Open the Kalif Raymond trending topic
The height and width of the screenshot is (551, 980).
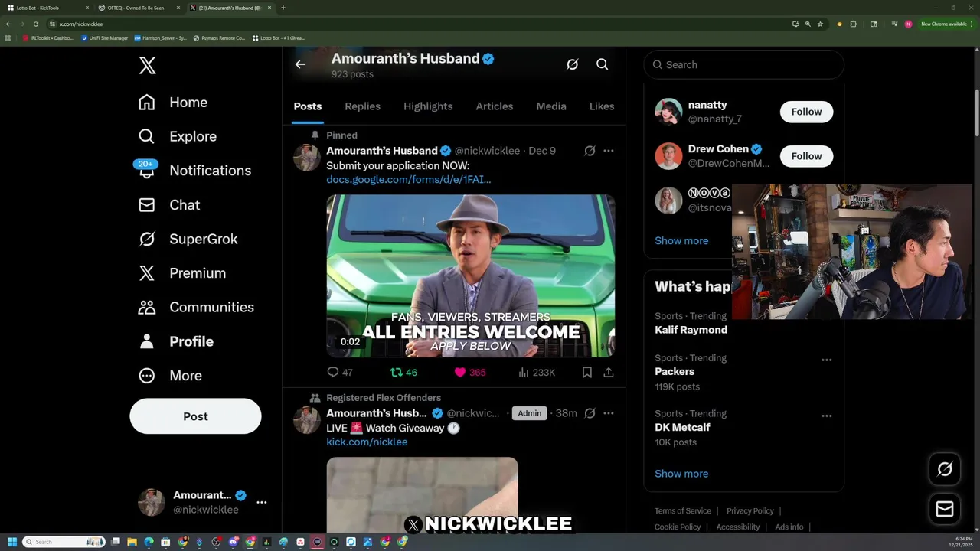[x=691, y=330]
